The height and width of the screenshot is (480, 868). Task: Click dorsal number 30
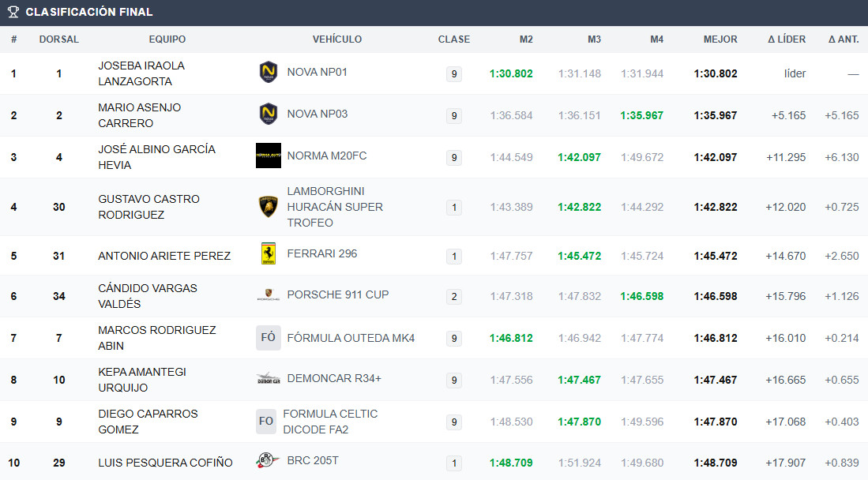58,207
